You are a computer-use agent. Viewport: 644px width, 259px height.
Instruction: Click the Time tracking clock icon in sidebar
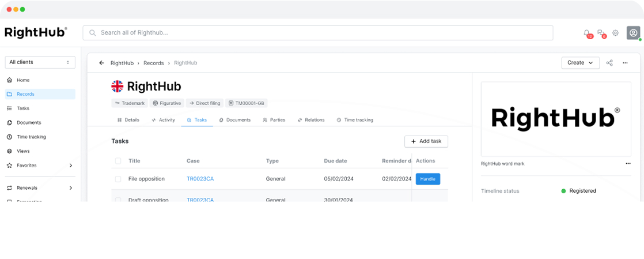(9, 137)
